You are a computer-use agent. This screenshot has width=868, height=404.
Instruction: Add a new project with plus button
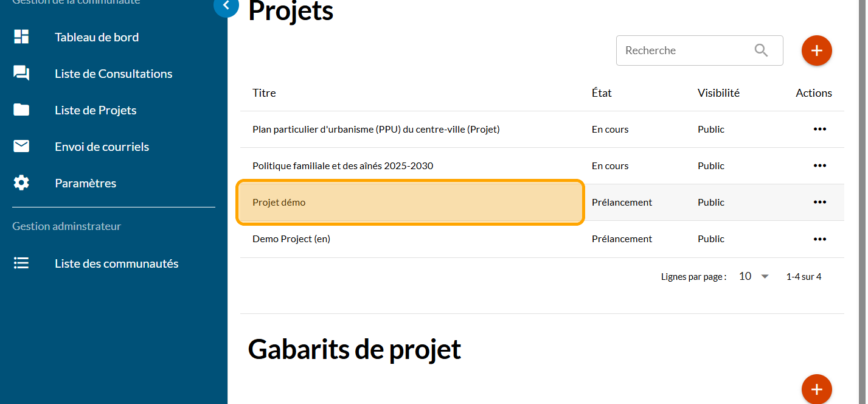click(x=816, y=50)
